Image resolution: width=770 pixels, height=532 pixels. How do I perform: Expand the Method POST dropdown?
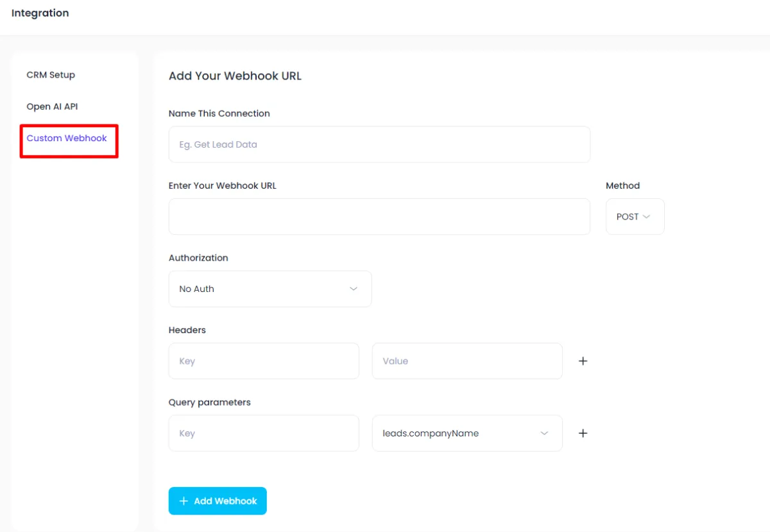pos(634,217)
